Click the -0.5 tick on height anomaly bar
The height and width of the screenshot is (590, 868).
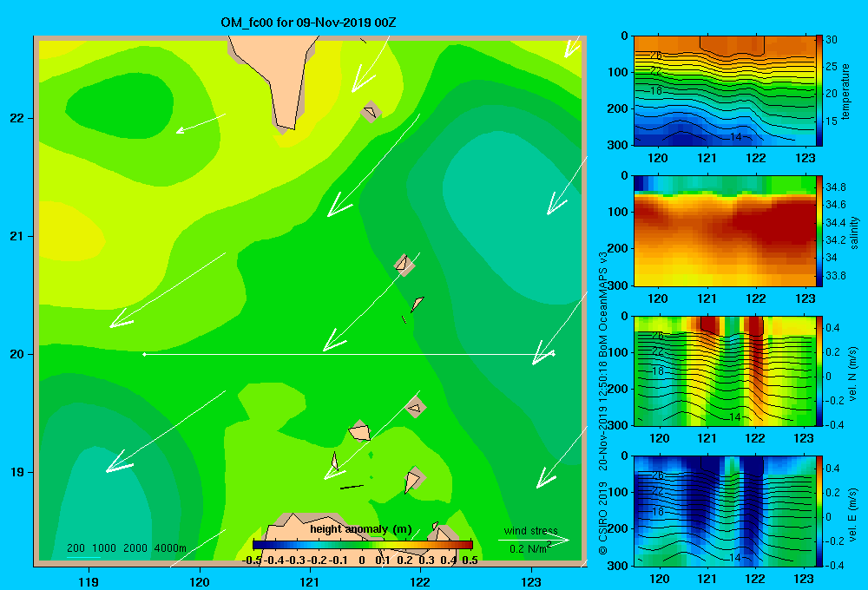pyautogui.click(x=252, y=560)
